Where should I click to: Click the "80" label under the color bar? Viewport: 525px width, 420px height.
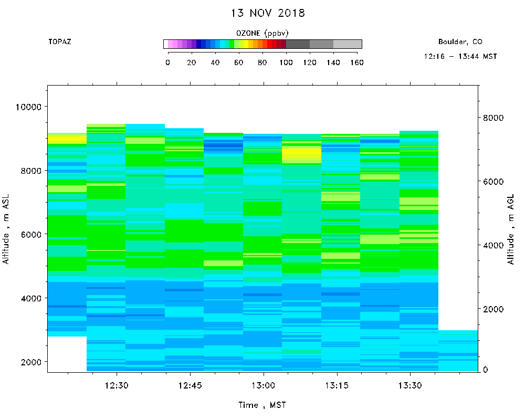coord(262,62)
